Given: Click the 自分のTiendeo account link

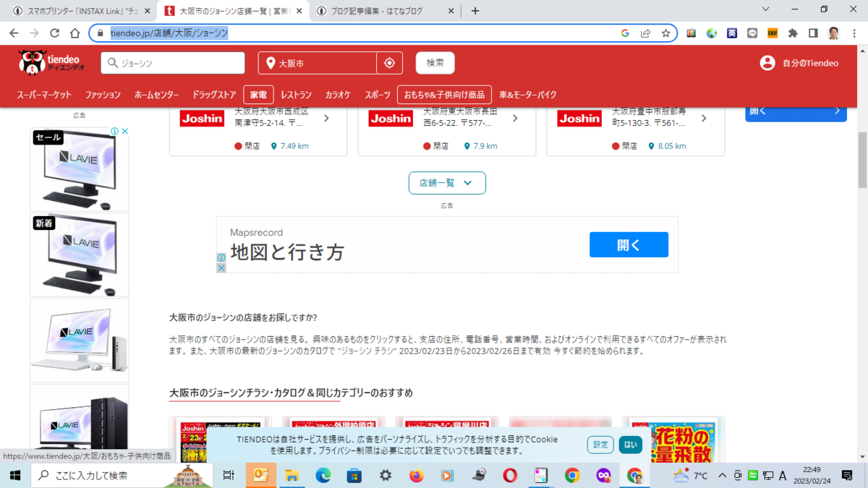Looking at the screenshot, I should coord(810,63).
